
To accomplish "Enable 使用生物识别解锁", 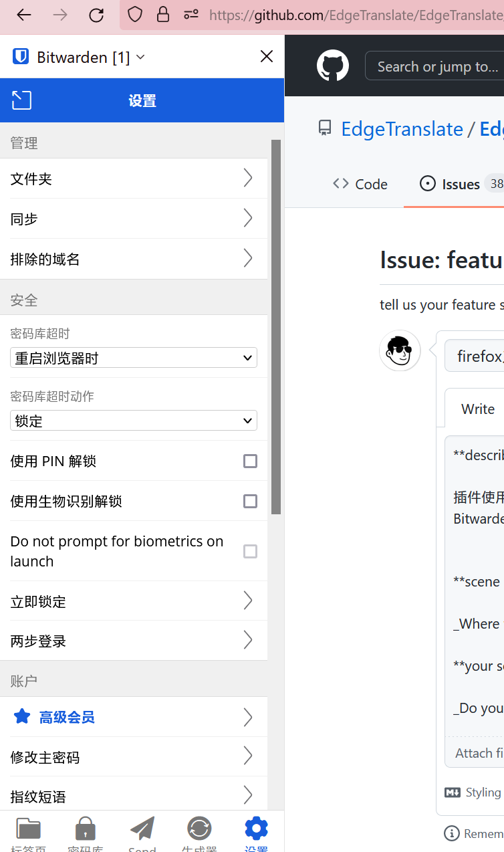I will [x=250, y=501].
